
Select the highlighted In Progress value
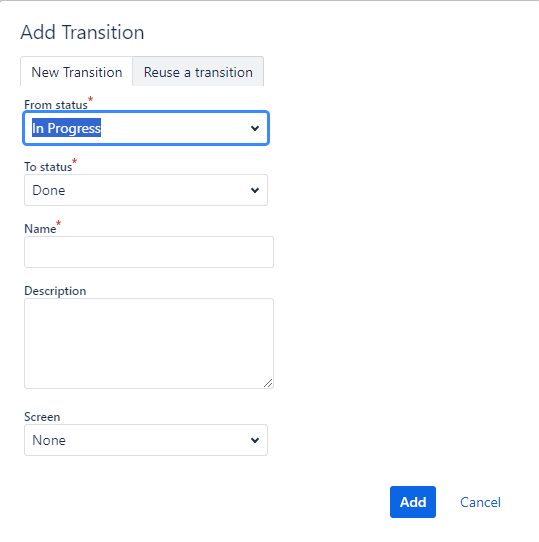(x=66, y=128)
